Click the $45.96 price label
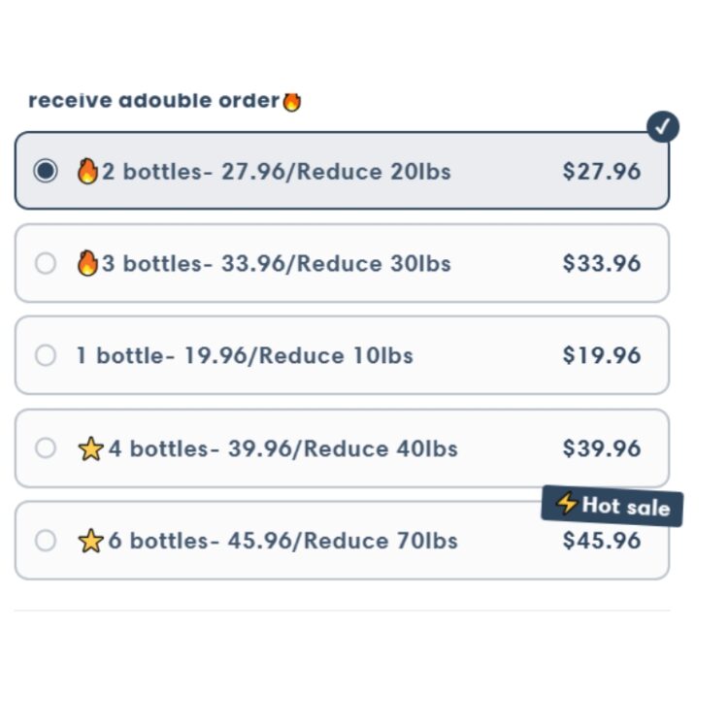The image size is (728, 728). (602, 541)
